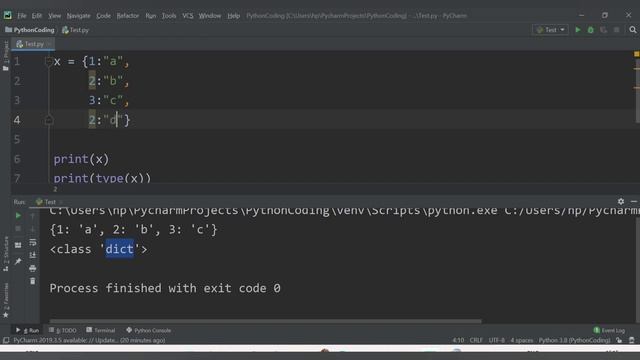Open Python 3.8 interpreter selector
640x360 pixels.
(x=574, y=340)
